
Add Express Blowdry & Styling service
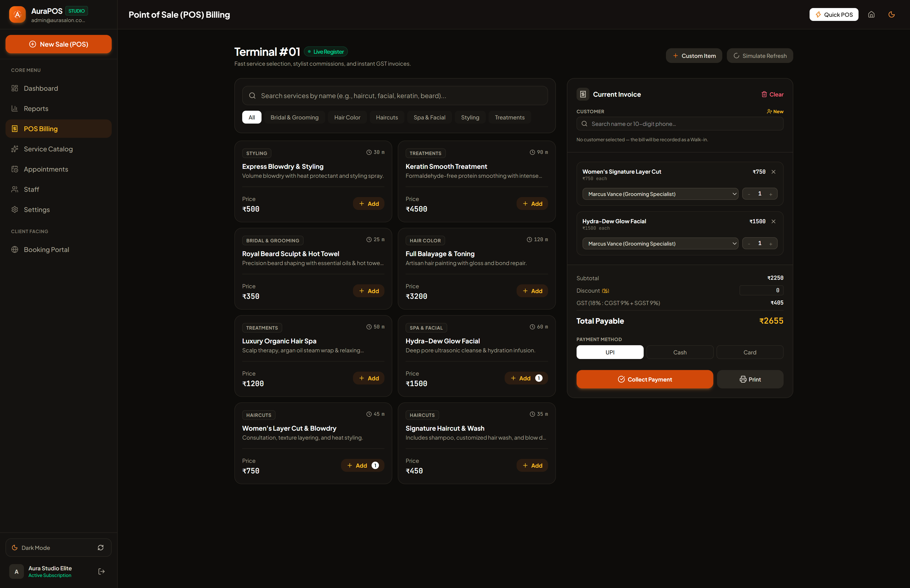tap(369, 204)
